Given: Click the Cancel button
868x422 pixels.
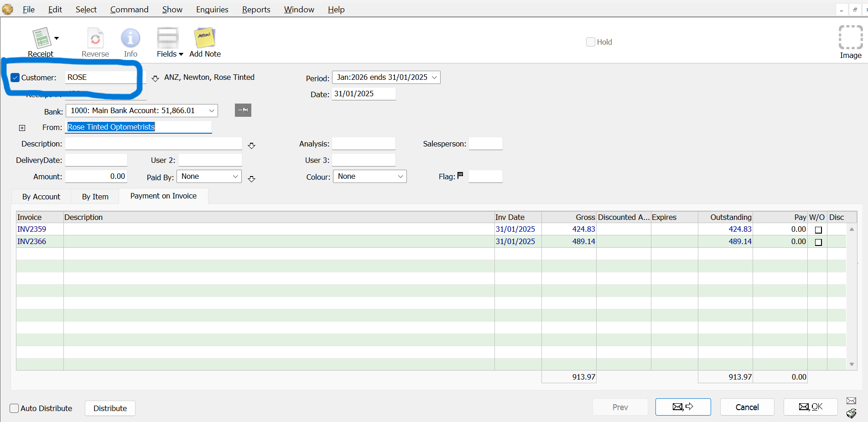Looking at the screenshot, I should click(x=747, y=407).
